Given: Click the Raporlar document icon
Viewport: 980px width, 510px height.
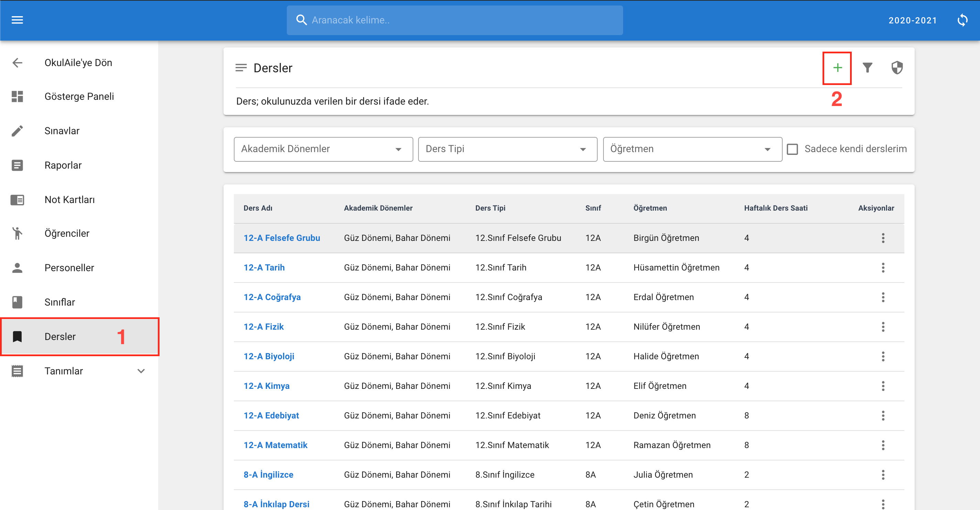Looking at the screenshot, I should (x=17, y=165).
